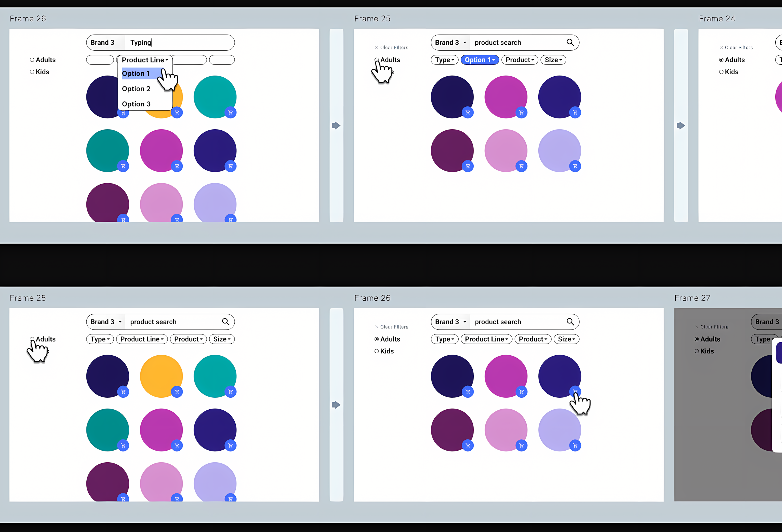Choose Option 3 in Product Line menu
This screenshot has height=532, width=782.
[136, 104]
